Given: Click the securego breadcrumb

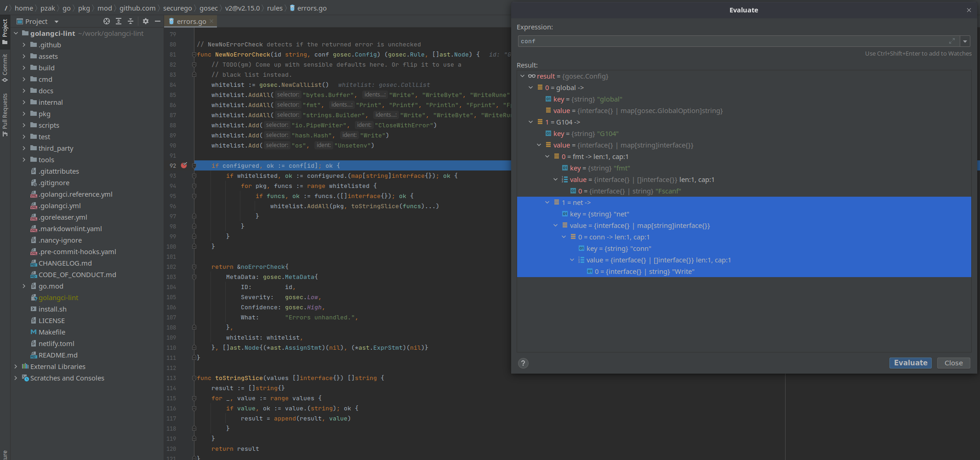Looking at the screenshot, I should 177,8.
